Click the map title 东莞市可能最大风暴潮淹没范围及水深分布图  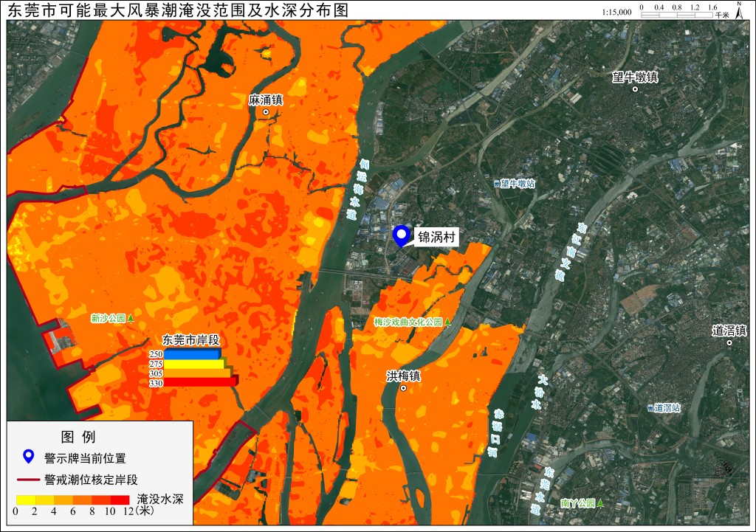point(178,10)
